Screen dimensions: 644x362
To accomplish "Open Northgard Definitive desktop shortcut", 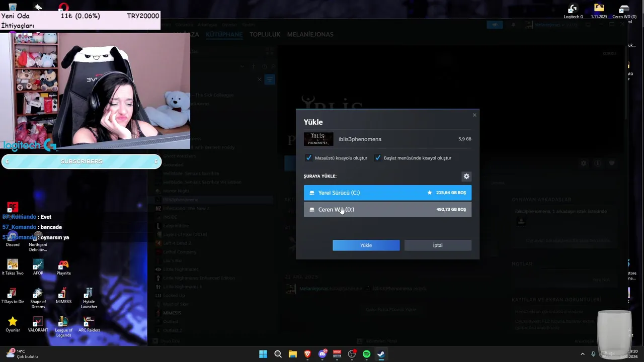I will pyautogui.click(x=38, y=241).
